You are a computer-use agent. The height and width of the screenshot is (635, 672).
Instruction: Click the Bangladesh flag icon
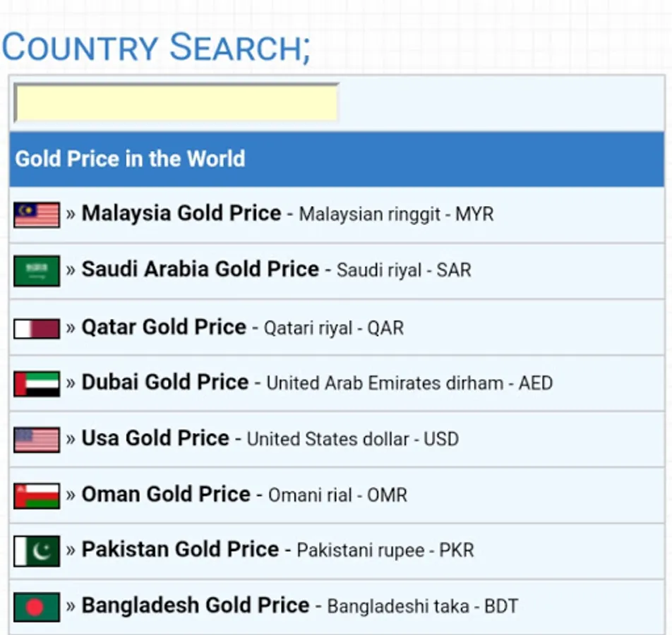pyautogui.click(x=37, y=606)
